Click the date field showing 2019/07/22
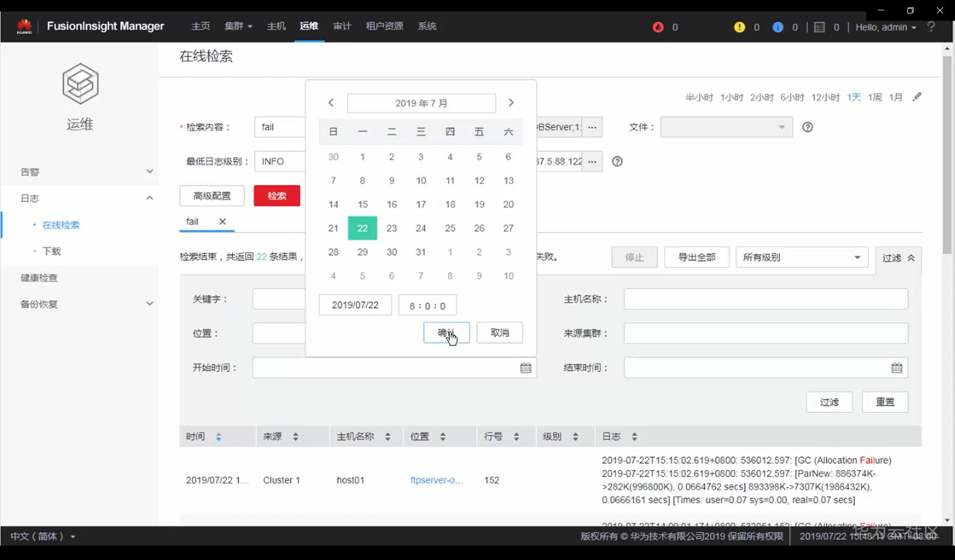The height and width of the screenshot is (560, 955). pyautogui.click(x=355, y=305)
